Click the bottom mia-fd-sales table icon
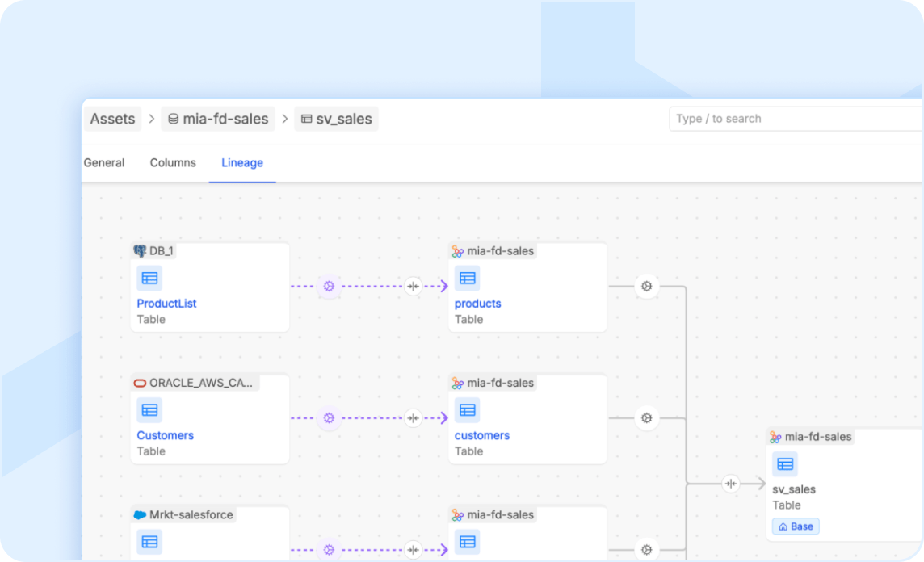Image resolution: width=924 pixels, height=562 pixels. (x=468, y=542)
